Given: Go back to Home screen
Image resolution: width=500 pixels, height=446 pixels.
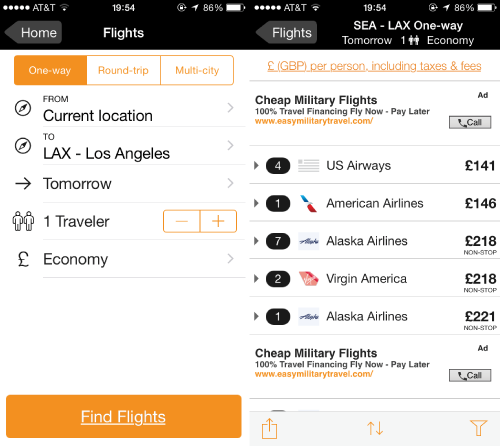Looking at the screenshot, I should (x=34, y=33).
